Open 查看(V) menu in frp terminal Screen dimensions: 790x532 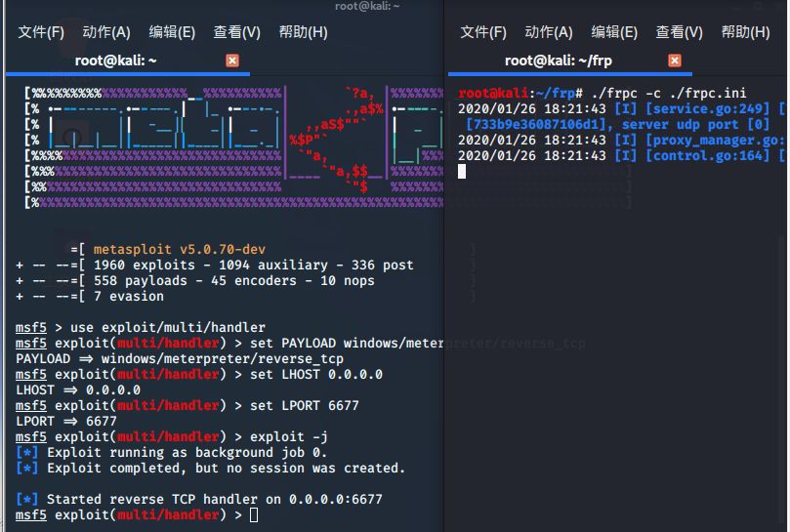click(679, 32)
